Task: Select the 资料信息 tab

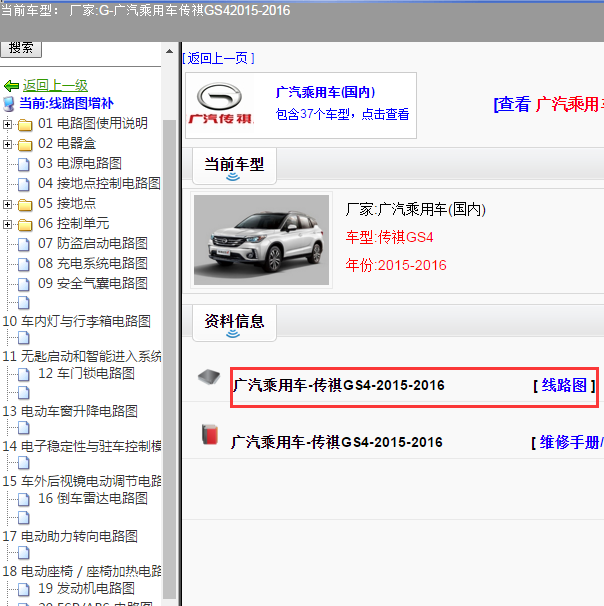Action: tap(234, 323)
